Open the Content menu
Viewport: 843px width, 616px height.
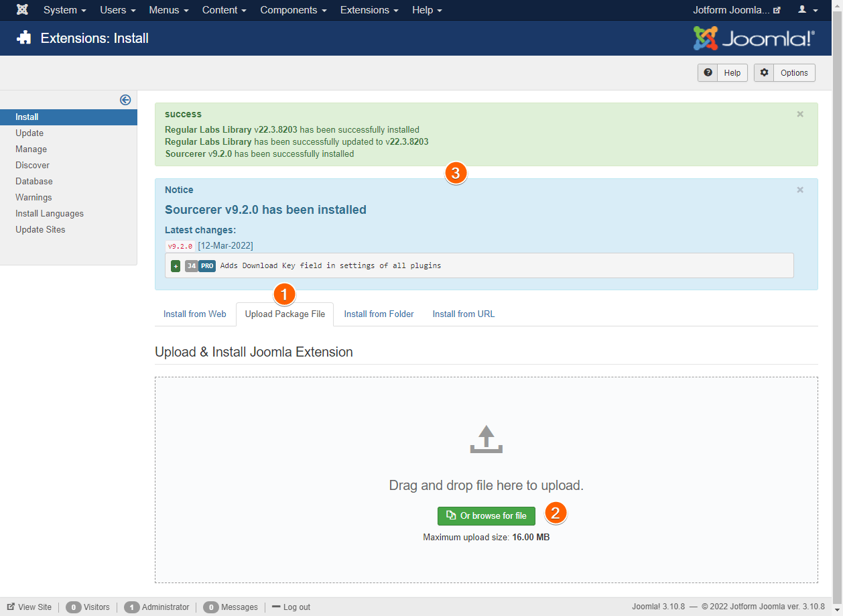[x=224, y=10]
